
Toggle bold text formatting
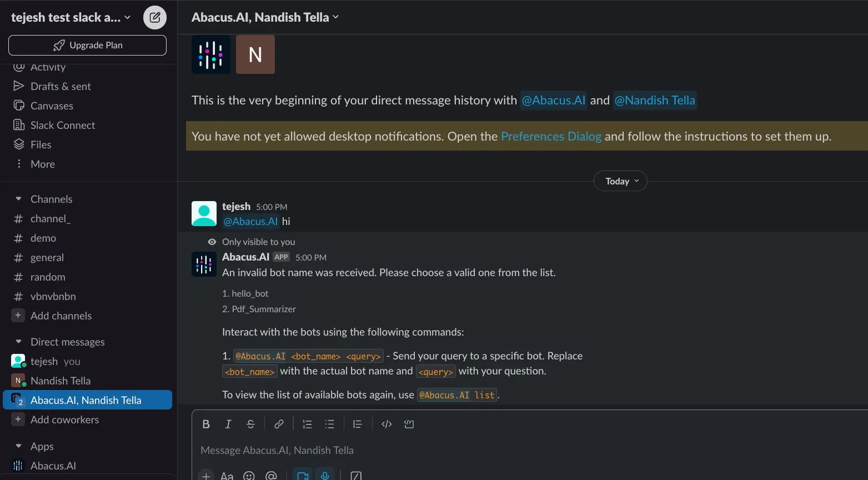click(x=205, y=423)
